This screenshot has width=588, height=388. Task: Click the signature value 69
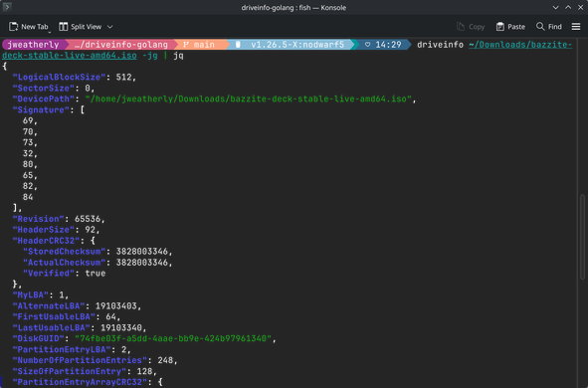click(28, 120)
